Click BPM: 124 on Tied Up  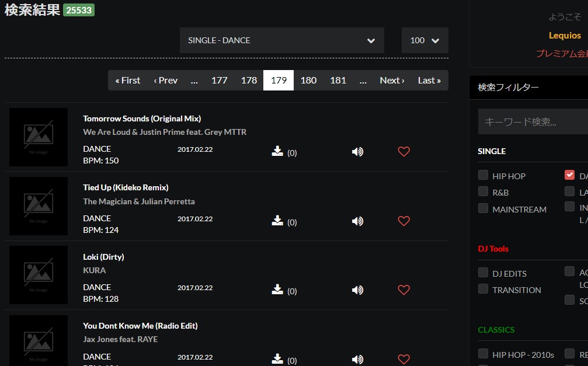pyautogui.click(x=100, y=230)
